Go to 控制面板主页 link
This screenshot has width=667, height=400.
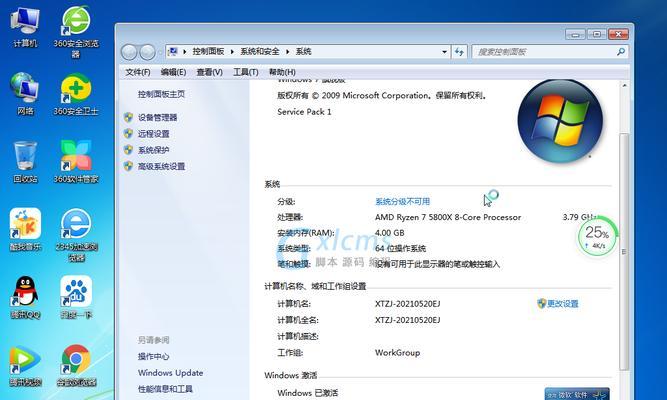click(161, 94)
